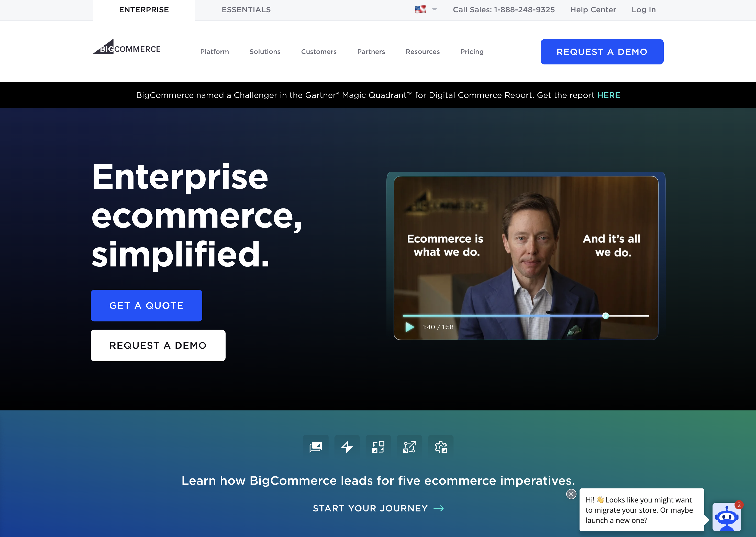
Task: Expand the Resources navigation menu
Action: [x=423, y=51]
